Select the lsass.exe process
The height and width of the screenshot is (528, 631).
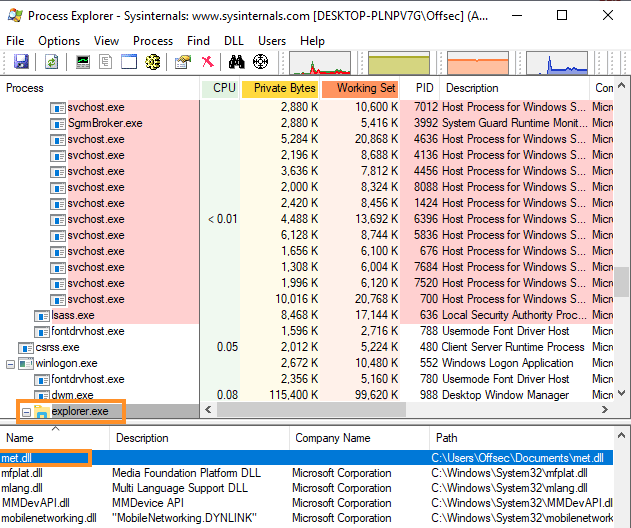[73, 315]
